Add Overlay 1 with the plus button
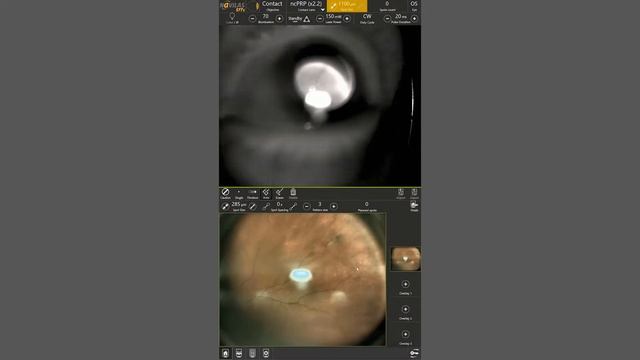The width and height of the screenshot is (640, 360). 405,284
